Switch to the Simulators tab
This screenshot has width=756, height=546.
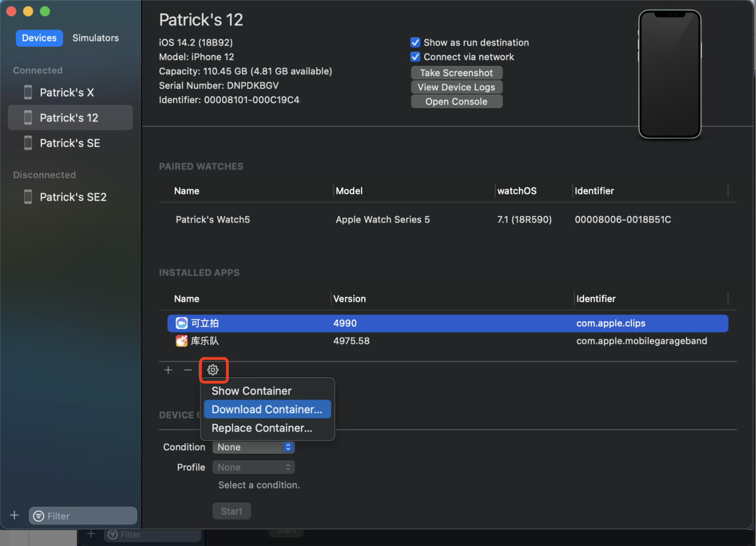coord(96,38)
